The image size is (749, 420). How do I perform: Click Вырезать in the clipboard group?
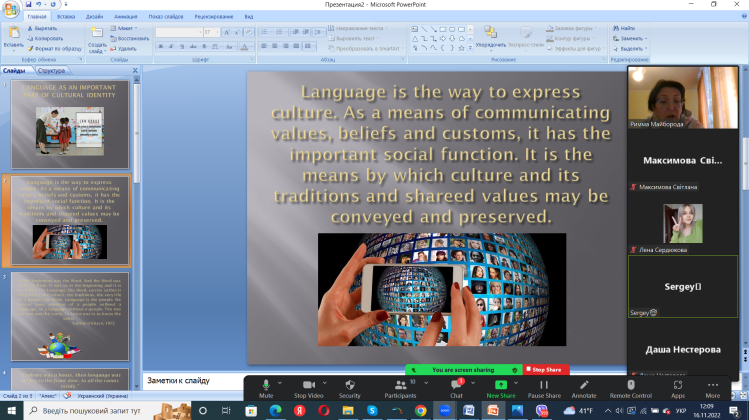point(43,29)
